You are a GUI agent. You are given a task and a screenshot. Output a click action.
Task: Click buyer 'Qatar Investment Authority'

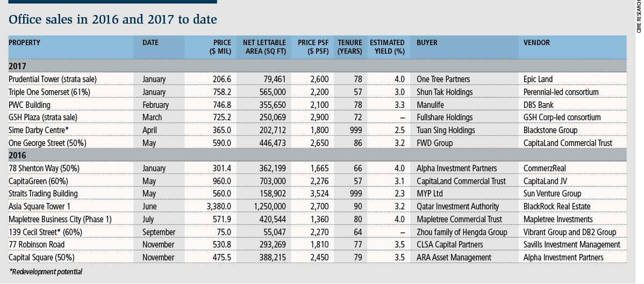tap(457, 207)
